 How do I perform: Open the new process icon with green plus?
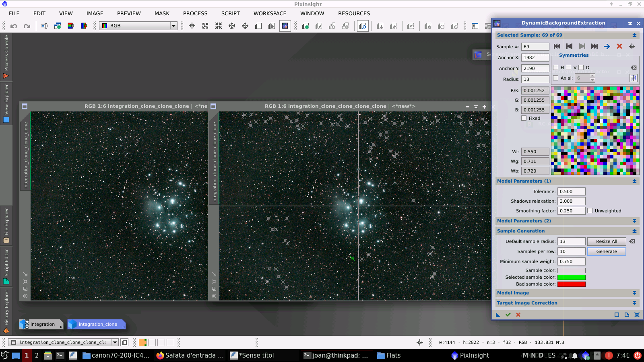pyautogui.click(x=58, y=26)
